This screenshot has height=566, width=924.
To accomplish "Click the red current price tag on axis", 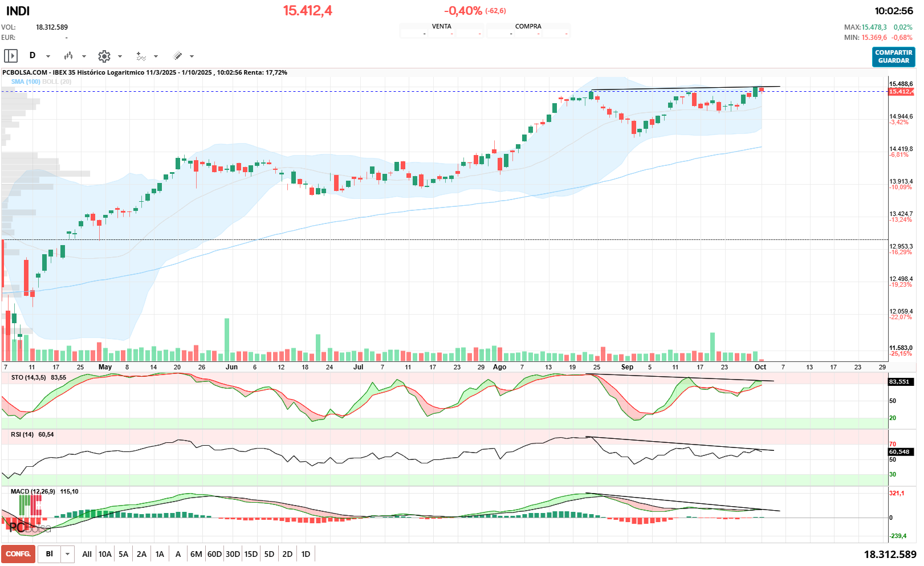I will (901, 91).
